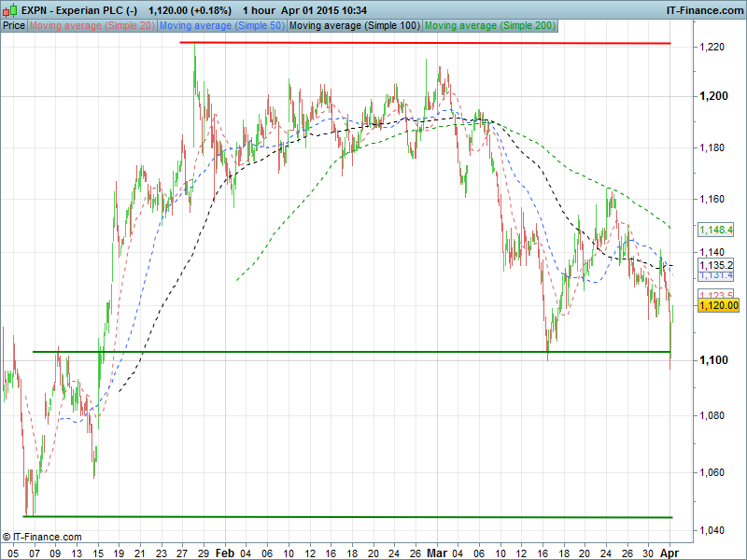Click the candlestick chart icon in title bar

pos(10,9)
